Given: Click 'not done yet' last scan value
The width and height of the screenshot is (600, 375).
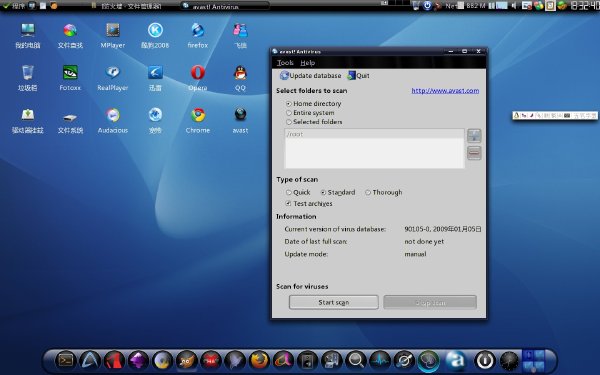Looking at the screenshot, I should pyautogui.click(x=424, y=241).
